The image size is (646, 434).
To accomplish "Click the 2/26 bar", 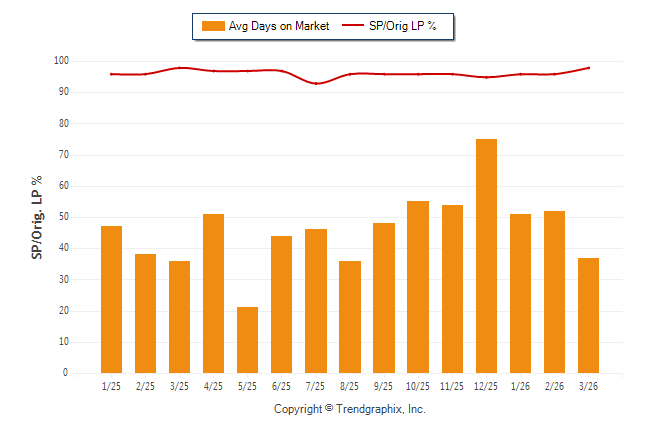I will 554,292.
